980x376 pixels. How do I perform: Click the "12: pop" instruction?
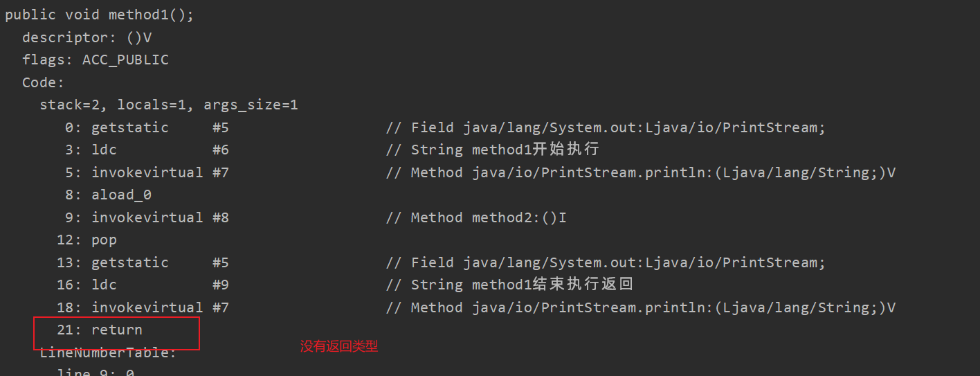[x=87, y=240]
